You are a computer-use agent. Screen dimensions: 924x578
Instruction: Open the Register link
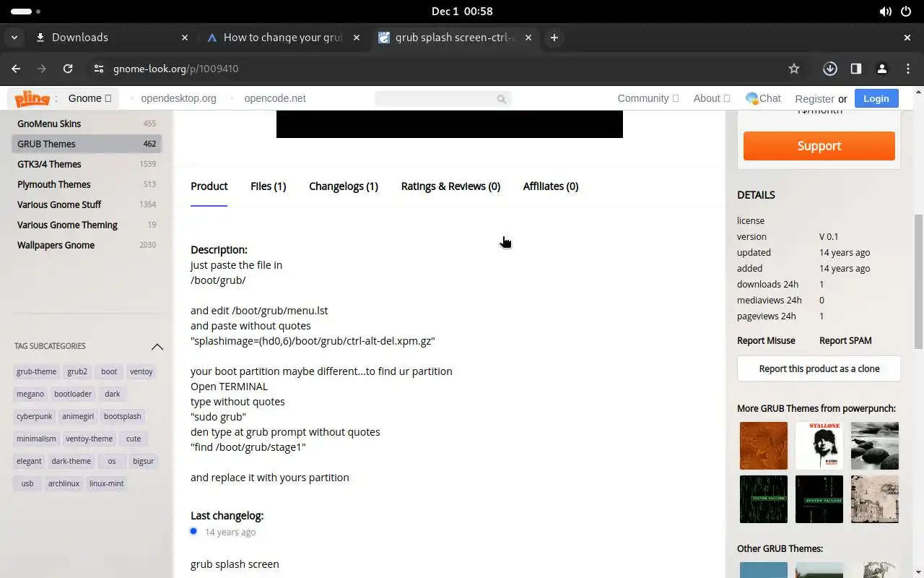(x=814, y=99)
